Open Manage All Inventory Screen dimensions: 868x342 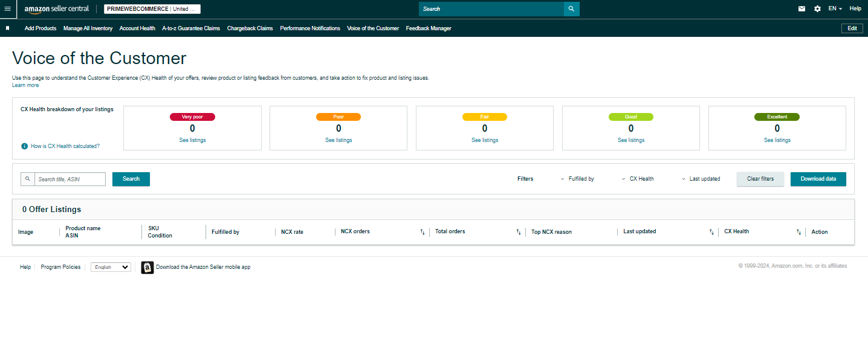(x=88, y=28)
